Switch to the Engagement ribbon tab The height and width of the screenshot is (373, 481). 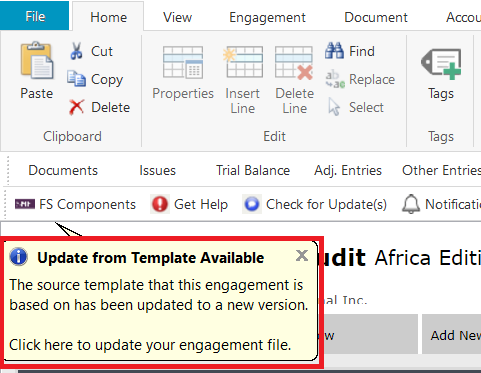267,17
